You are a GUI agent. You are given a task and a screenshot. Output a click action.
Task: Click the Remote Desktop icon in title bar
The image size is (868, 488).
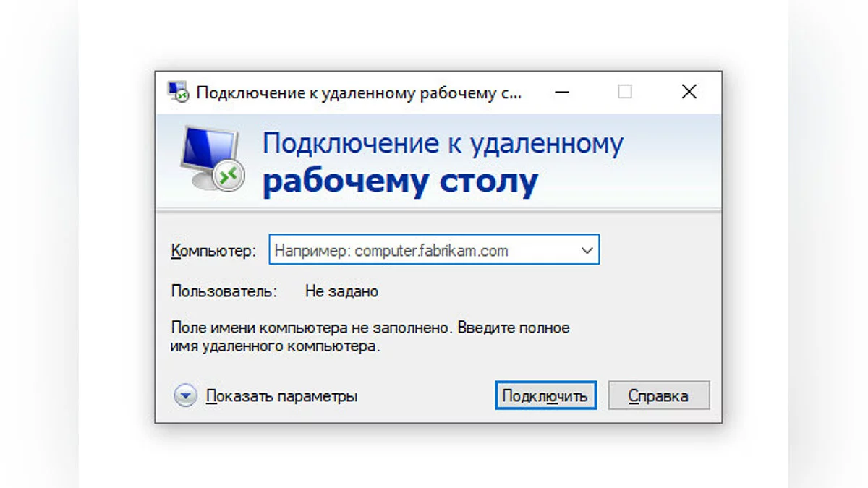[x=178, y=92]
